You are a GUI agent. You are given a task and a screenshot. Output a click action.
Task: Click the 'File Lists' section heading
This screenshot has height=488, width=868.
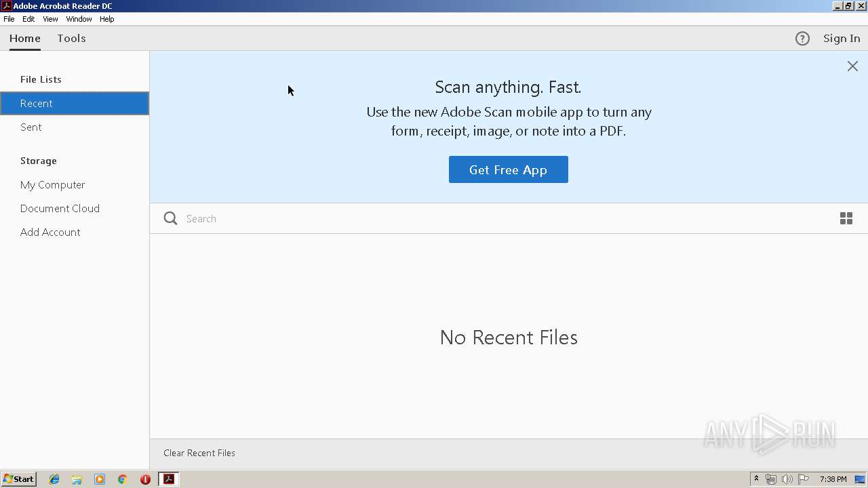(x=41, y=79)
